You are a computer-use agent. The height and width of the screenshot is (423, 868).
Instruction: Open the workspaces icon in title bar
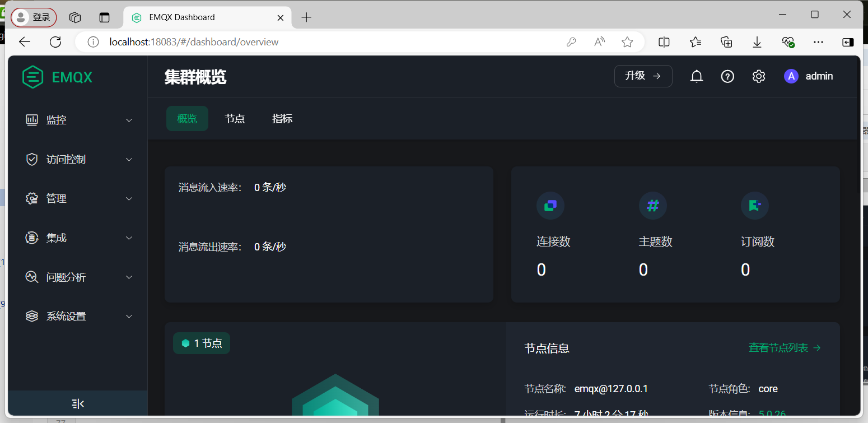coord(75,17)
